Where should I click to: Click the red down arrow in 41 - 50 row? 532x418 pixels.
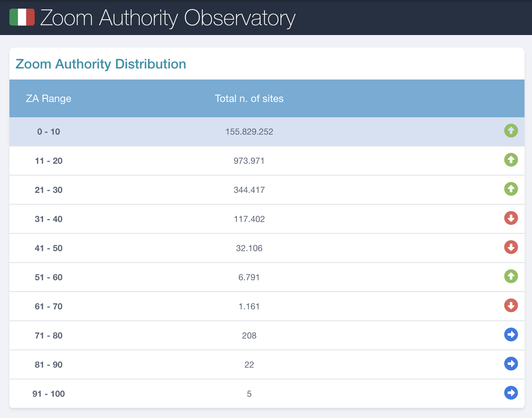(x=511, y=247)
